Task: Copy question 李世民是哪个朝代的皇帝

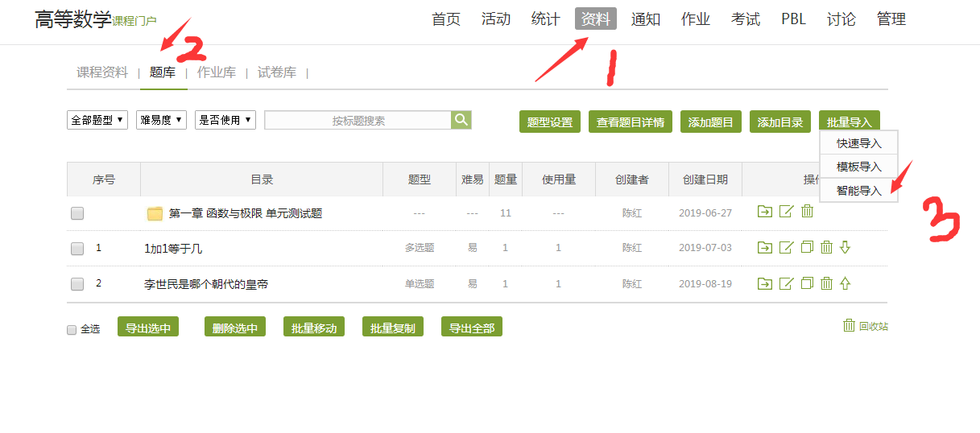Action: click(x=807, y=283)
